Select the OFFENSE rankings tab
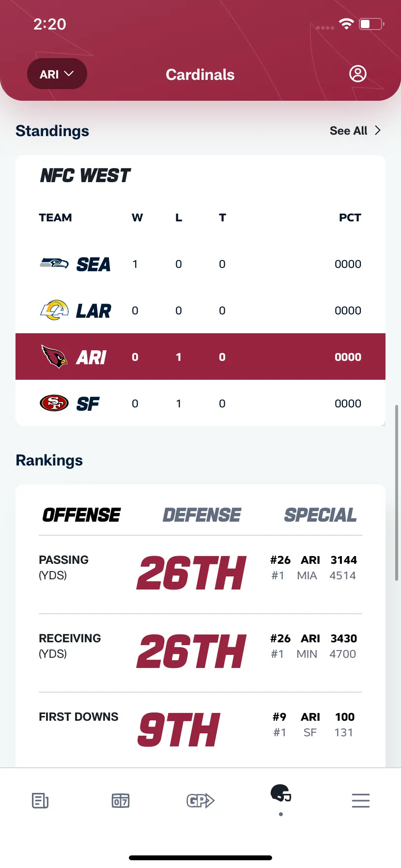Screen dimensions: 401x868 coord(81,515)
